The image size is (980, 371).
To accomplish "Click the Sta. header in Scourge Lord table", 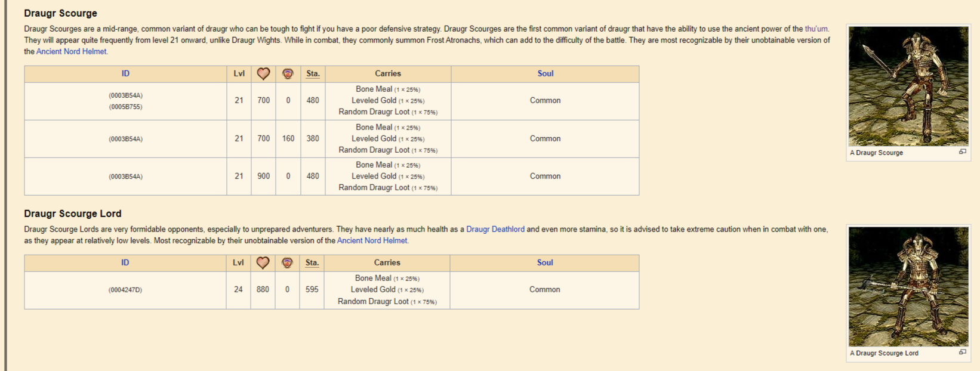I will click(312, 262).
